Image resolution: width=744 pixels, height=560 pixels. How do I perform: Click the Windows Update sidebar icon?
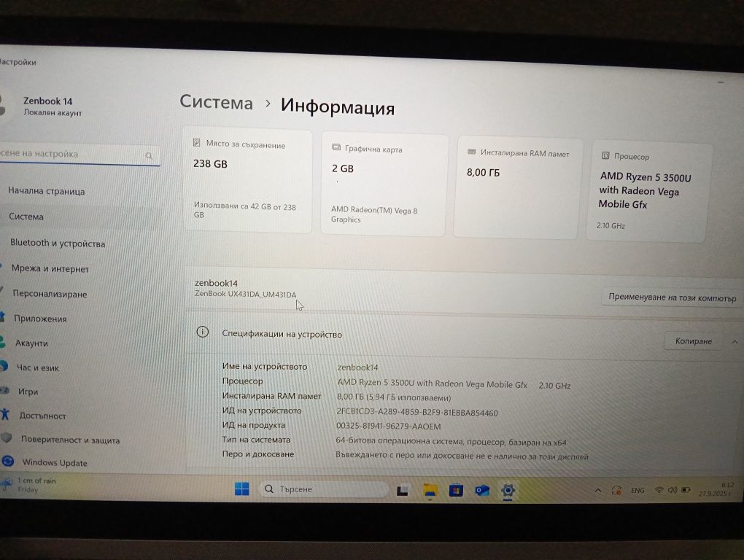click(7, 460)
